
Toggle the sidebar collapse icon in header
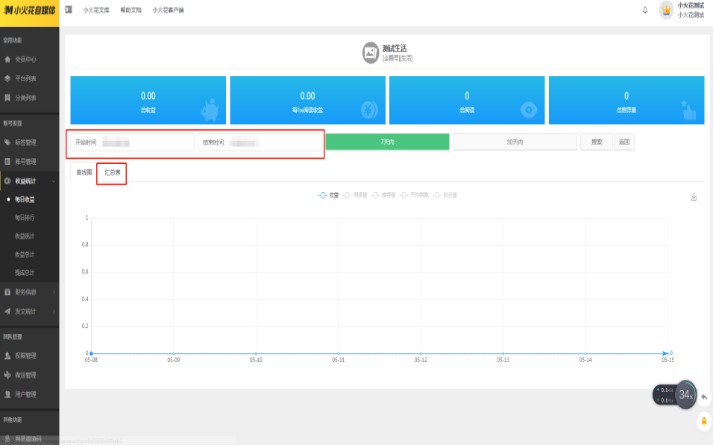68,10
